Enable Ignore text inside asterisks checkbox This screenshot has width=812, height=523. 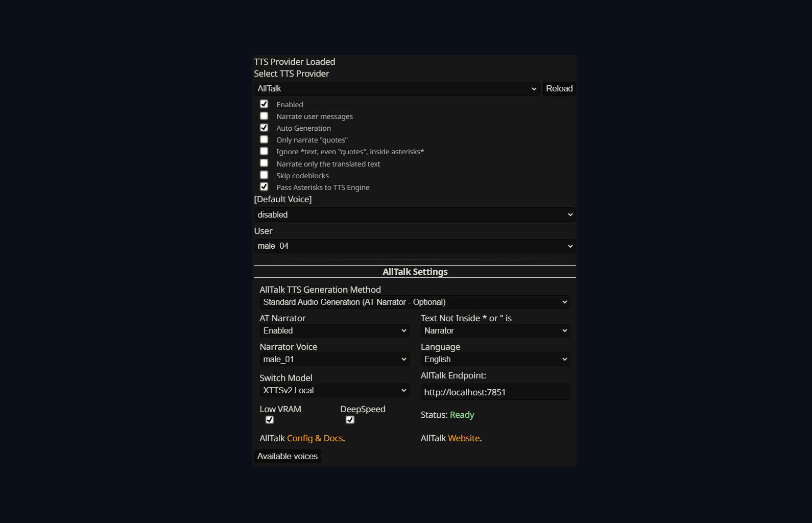[x=264, y=151]
